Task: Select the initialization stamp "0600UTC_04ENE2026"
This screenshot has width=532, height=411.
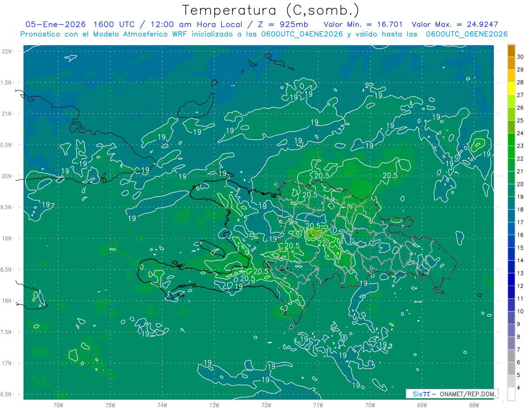Action: [x=301, y=34]
